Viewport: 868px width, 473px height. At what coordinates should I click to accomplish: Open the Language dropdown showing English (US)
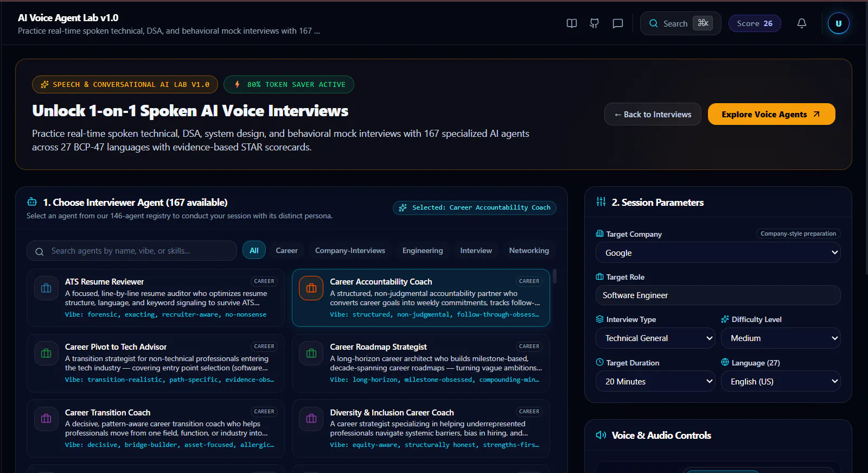click(x=781, y=381)
